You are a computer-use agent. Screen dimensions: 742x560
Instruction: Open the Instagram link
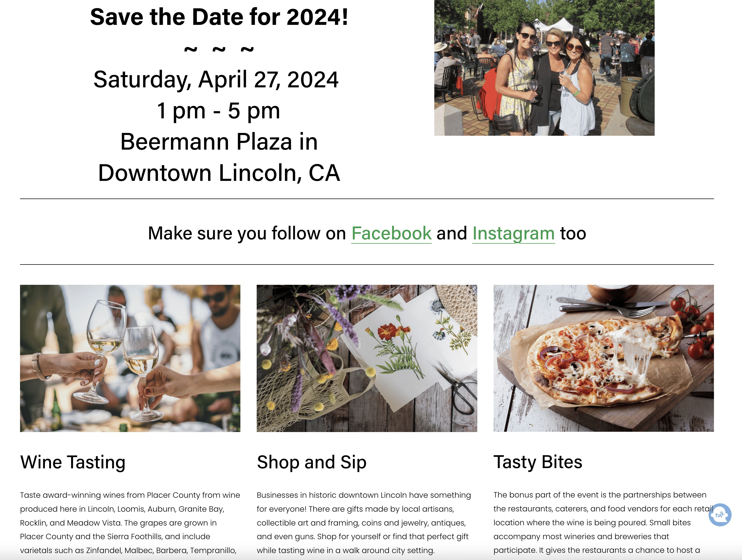513,233
